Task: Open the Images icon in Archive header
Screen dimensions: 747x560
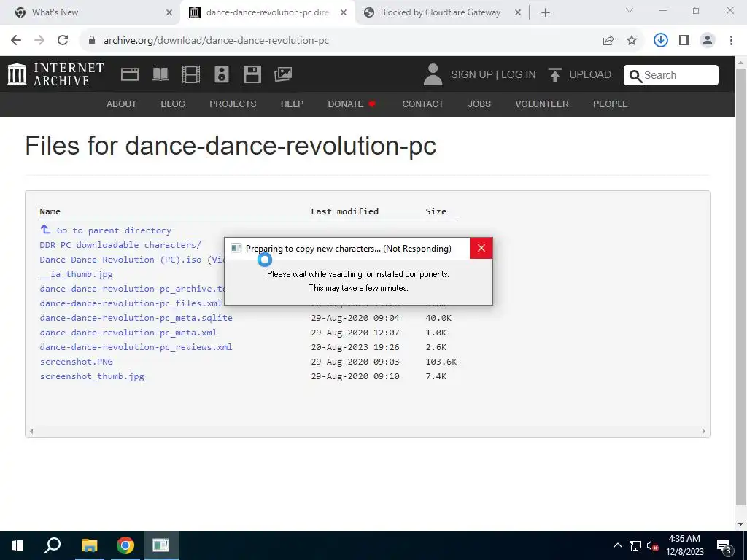Action: (x=283, y=74)
